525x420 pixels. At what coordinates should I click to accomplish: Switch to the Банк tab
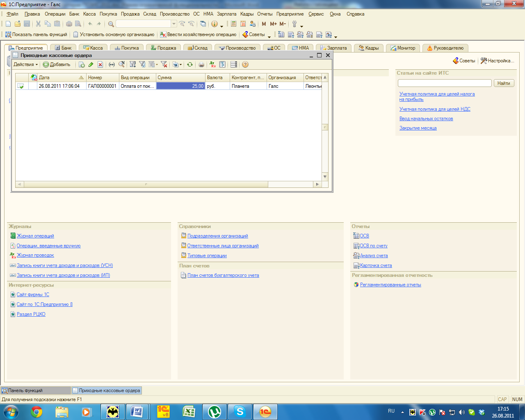[x=63, y=48]
